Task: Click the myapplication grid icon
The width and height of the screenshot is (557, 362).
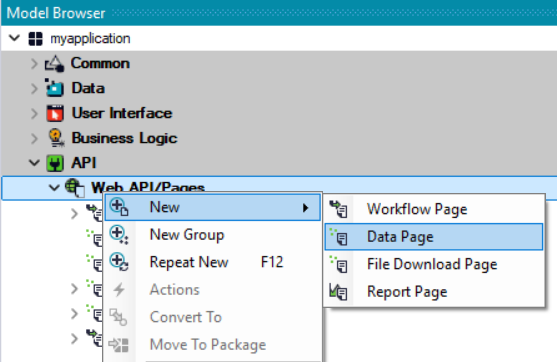Action: pyautogui.click(x=36, y=39)
